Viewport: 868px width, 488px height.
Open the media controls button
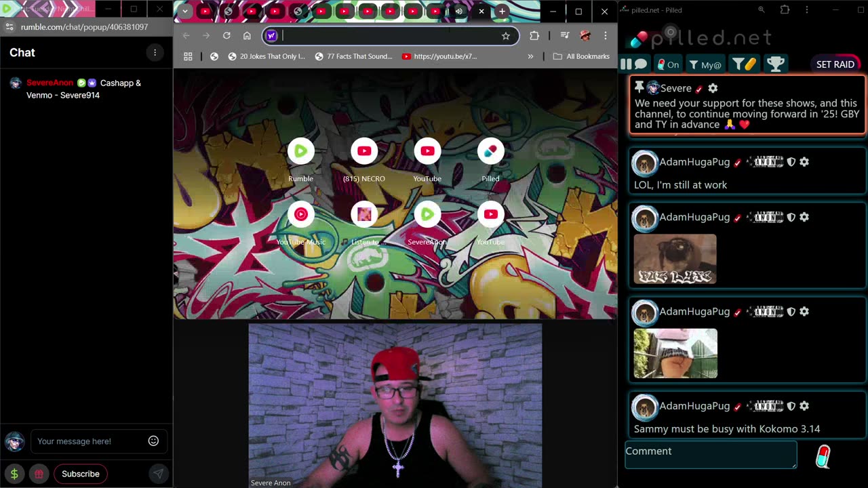point(564,36)
